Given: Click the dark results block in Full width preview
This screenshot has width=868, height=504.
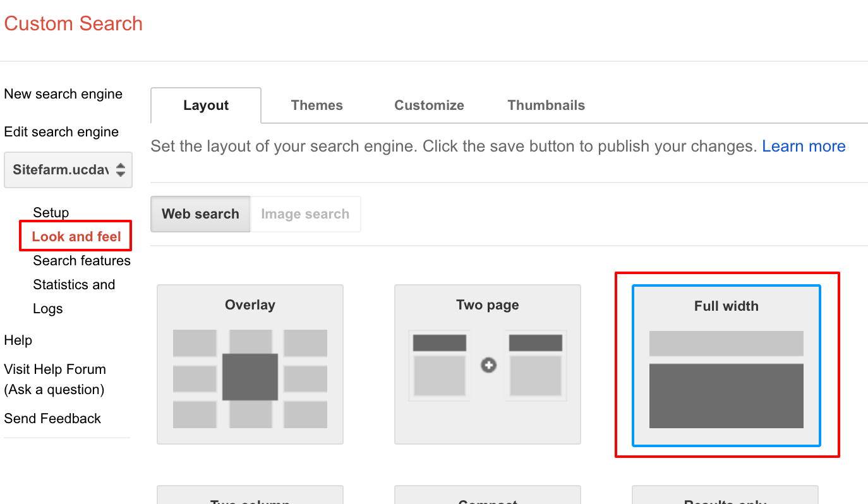Looking at the screenshot, I should click(x=726, y=395).
